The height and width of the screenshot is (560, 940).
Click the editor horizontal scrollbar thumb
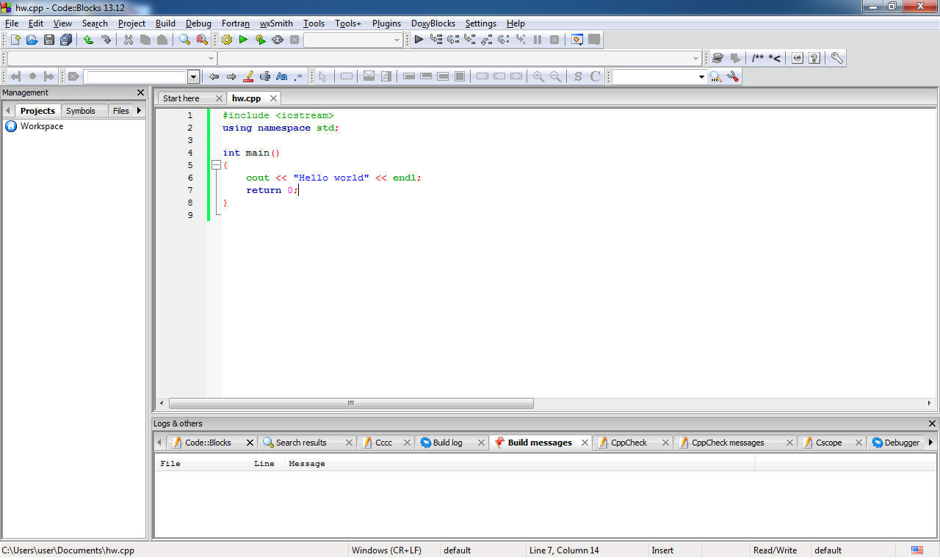click(351, 403)
